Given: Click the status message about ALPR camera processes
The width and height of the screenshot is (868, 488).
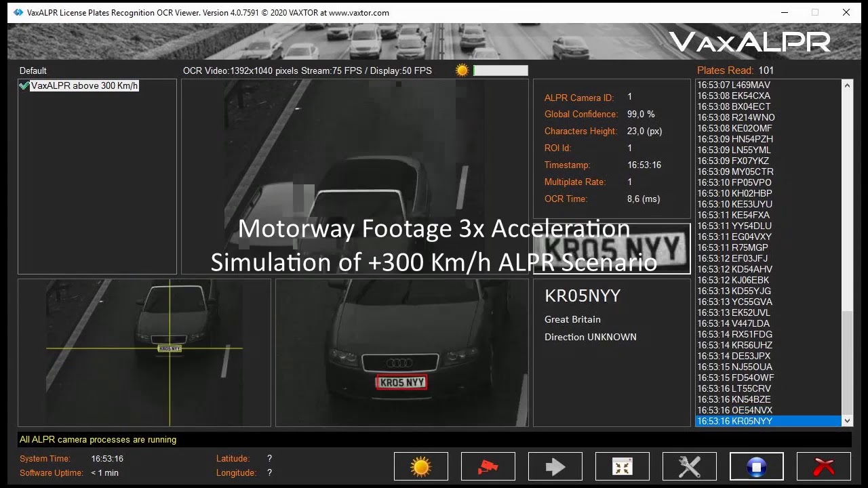Looking at the screenshot, I should 98,440.
